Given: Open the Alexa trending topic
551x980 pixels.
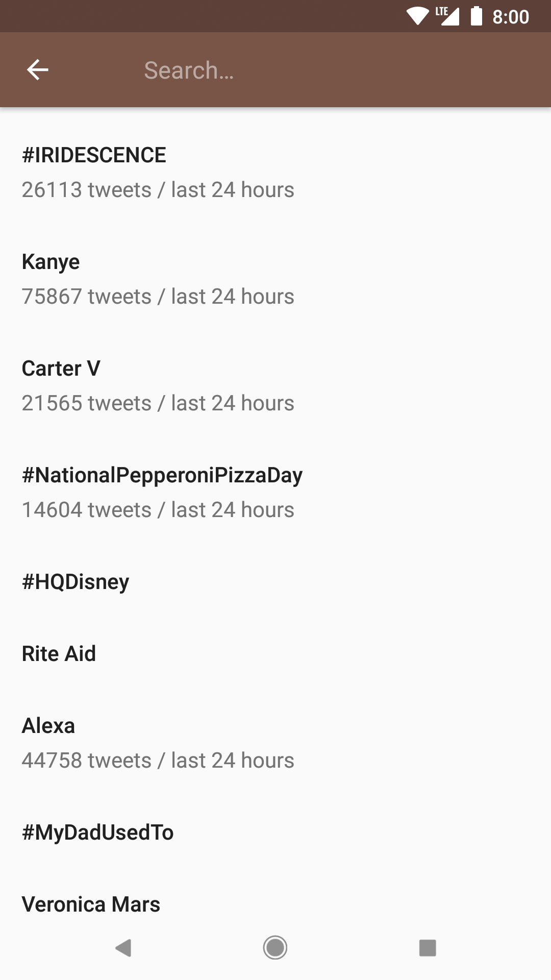Looking at the screenshot, I should pyautogui.click(x=48, y=726).
